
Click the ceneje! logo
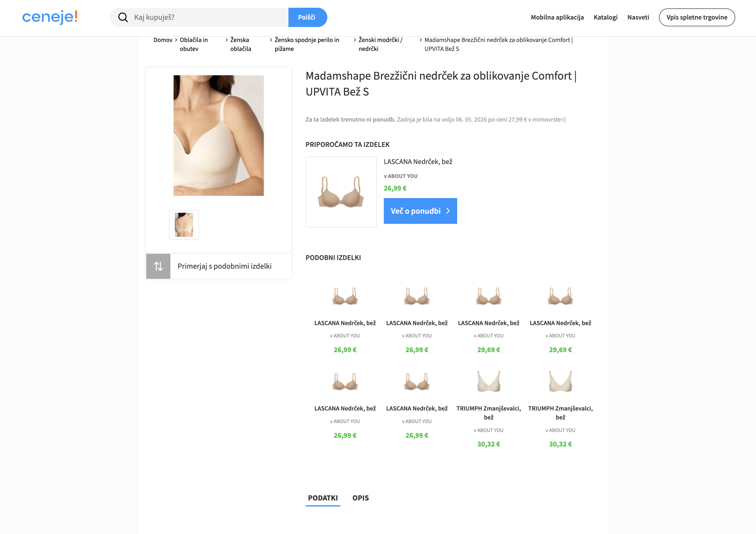point(50,17)
